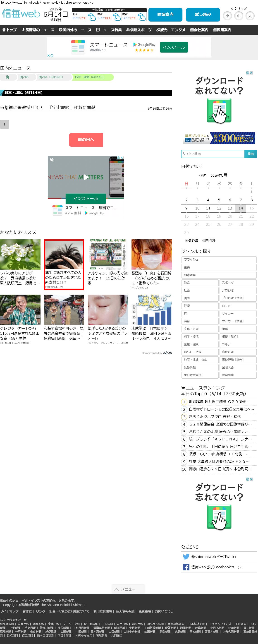
Task: Close the top banner ad X icon
Action: 48,56
